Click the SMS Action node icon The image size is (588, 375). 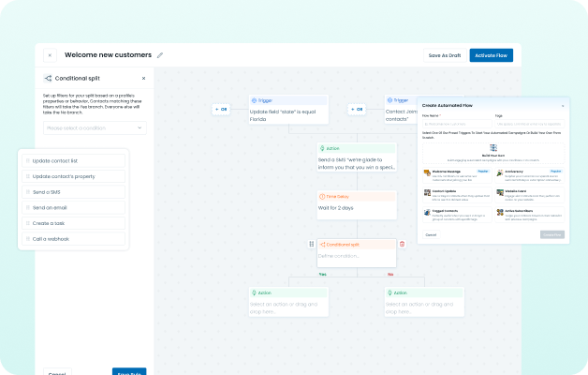coord(323,147)
